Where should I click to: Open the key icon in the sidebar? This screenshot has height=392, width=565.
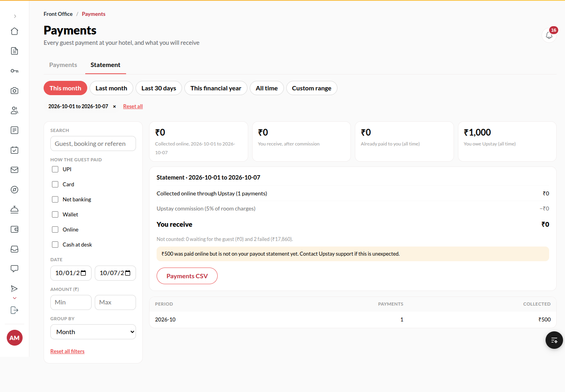[x=15, y=71]
